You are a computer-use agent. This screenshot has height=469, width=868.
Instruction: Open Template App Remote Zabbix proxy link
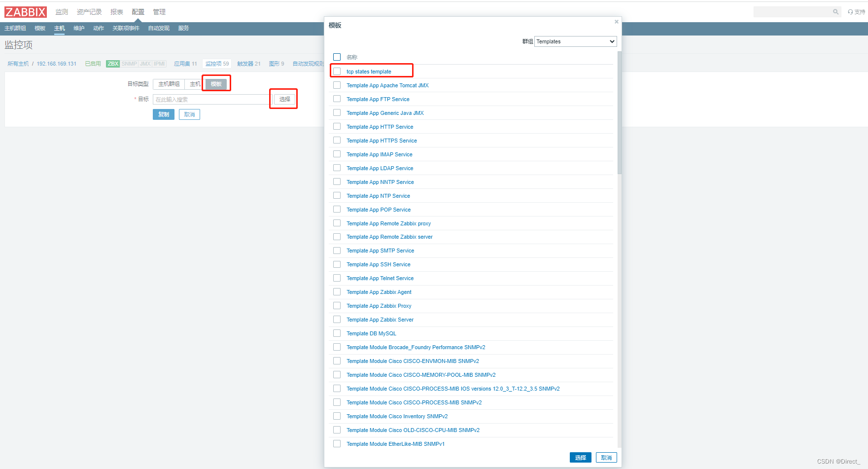pyautogui.click(x=388, y=223)
